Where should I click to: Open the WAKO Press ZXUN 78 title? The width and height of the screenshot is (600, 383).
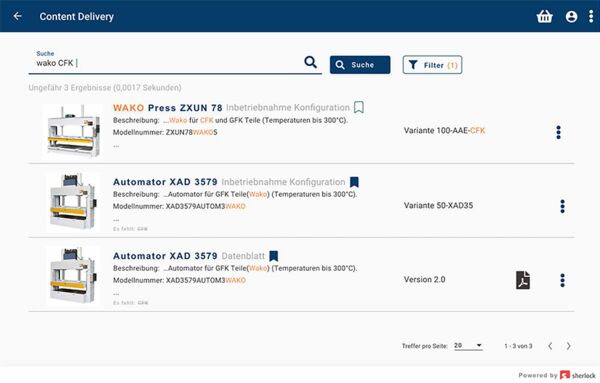(168, 108)
